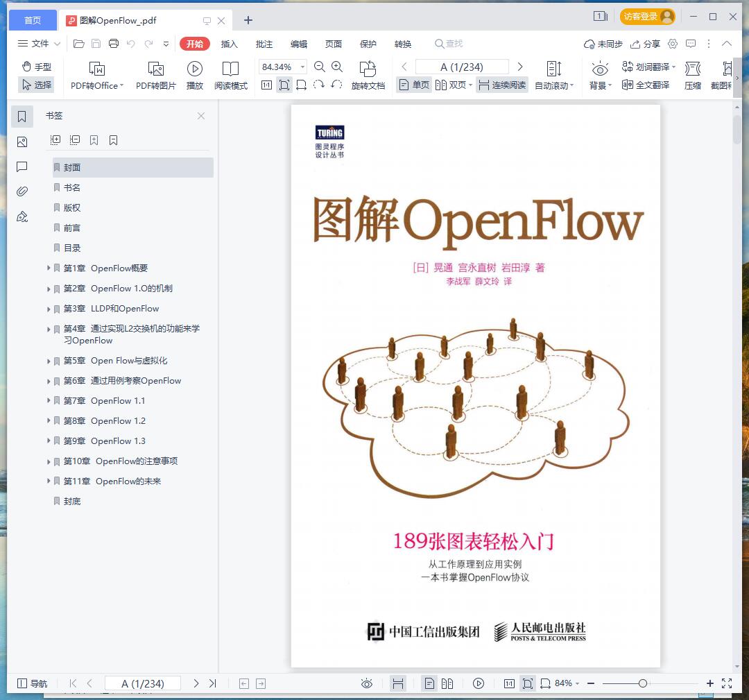
Task: Click zoom slider minus button
Action: pyautogui.click(x=591, y=683)
